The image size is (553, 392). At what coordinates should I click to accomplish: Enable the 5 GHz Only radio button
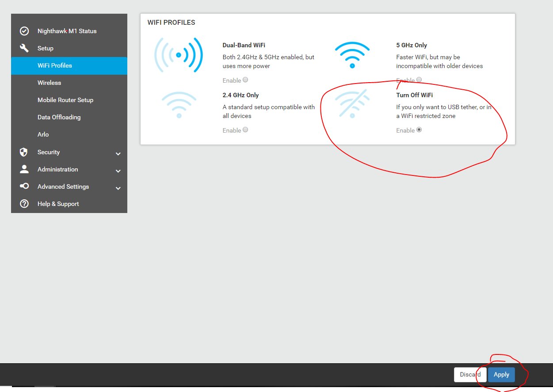point(419,80)
